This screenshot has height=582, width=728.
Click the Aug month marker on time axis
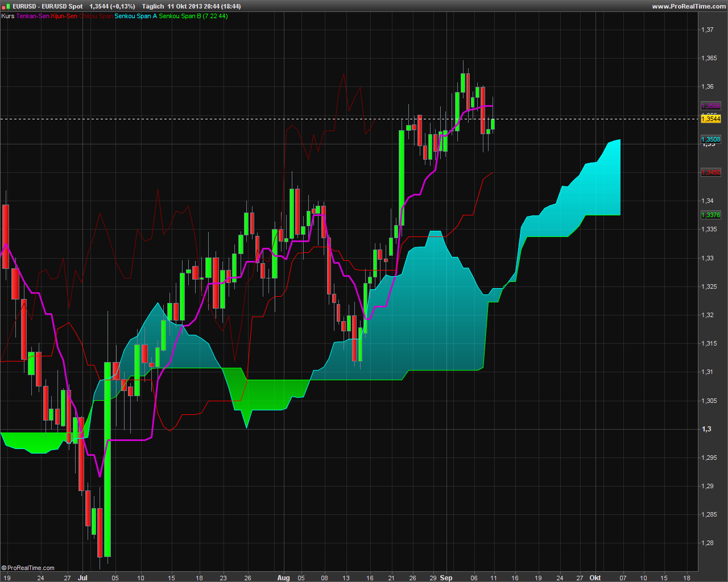click(x=284, y=577)
